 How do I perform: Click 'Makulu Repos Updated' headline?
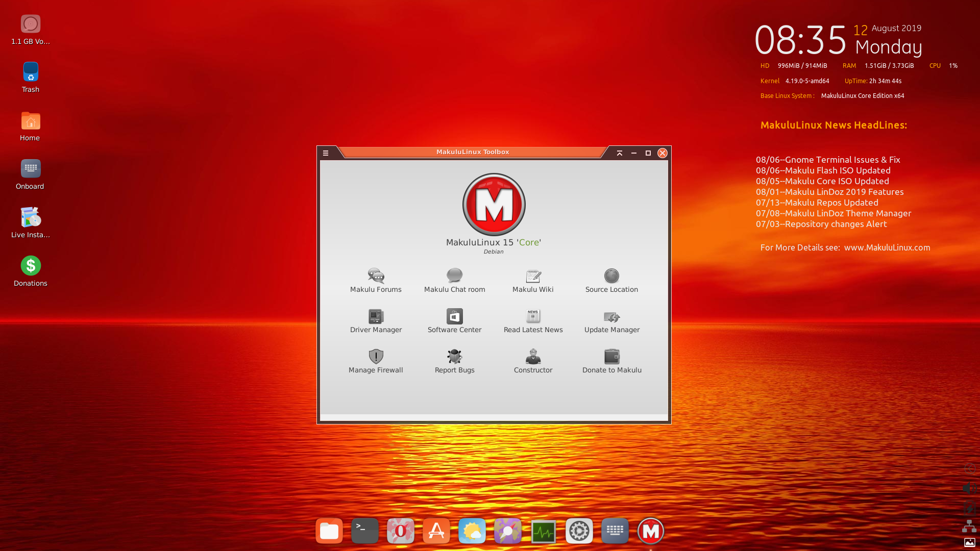coord(831,203)
